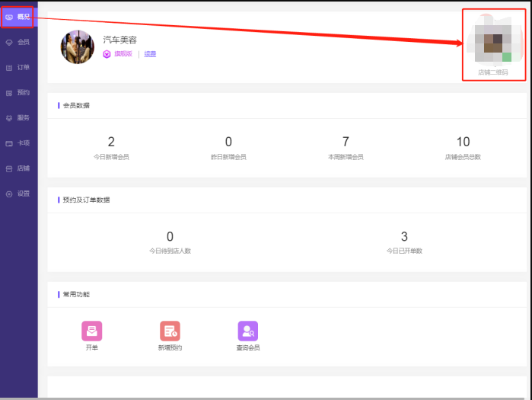
Task: Open the 设置 menu item
Action: click(x=19, y=194)
